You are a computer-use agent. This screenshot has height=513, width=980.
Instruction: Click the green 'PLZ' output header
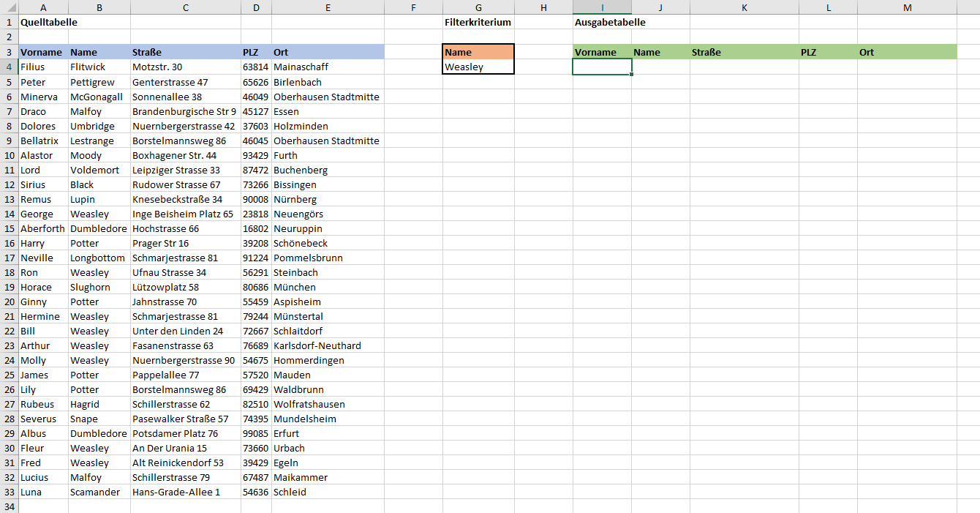[828, 52]
